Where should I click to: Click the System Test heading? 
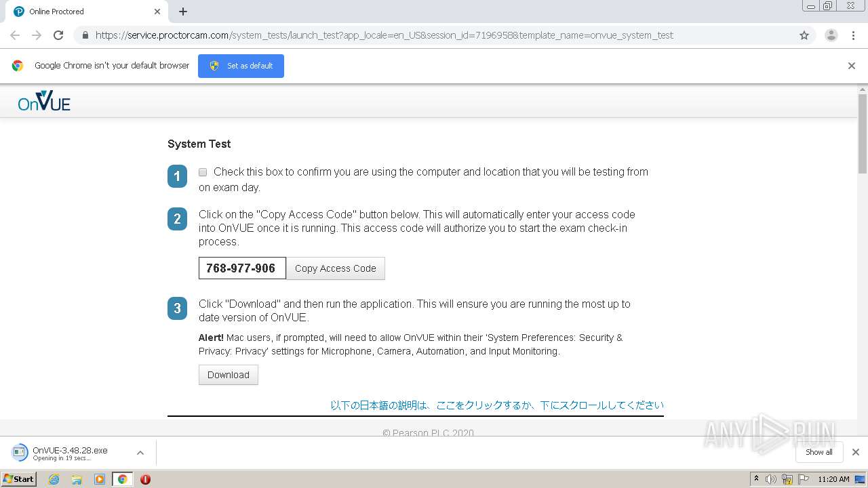click(199, 144)
